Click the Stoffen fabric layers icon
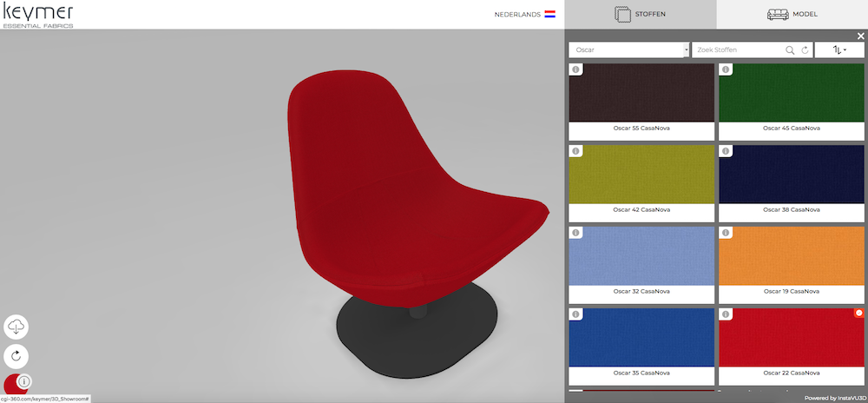The height and width of the screenshot is (403, 868). [622, 15]
